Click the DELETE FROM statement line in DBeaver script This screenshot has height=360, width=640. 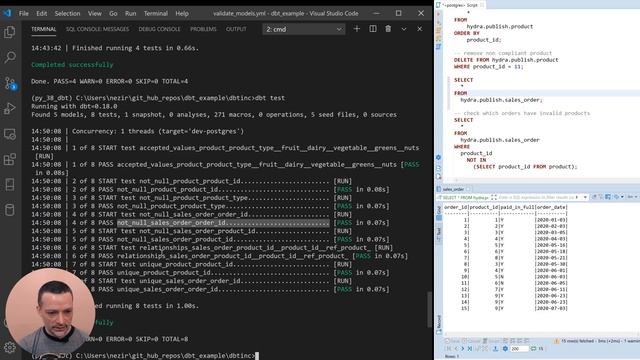(506, 60)
